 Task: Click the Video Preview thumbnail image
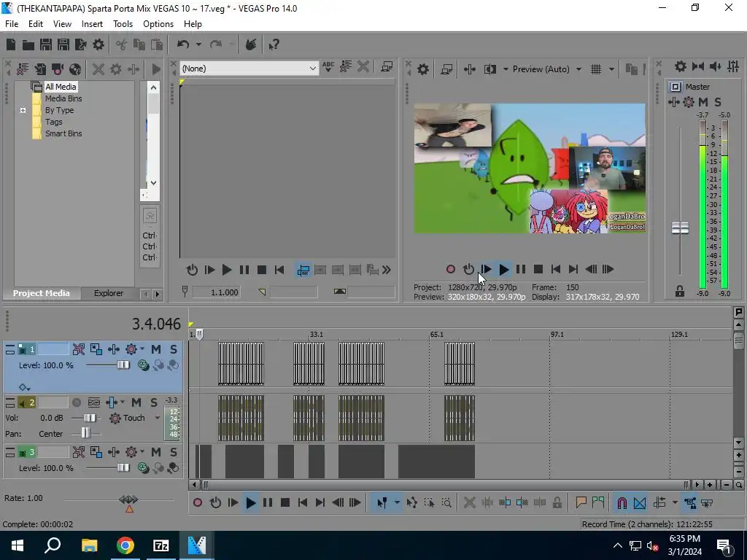(x=530, y=168)
